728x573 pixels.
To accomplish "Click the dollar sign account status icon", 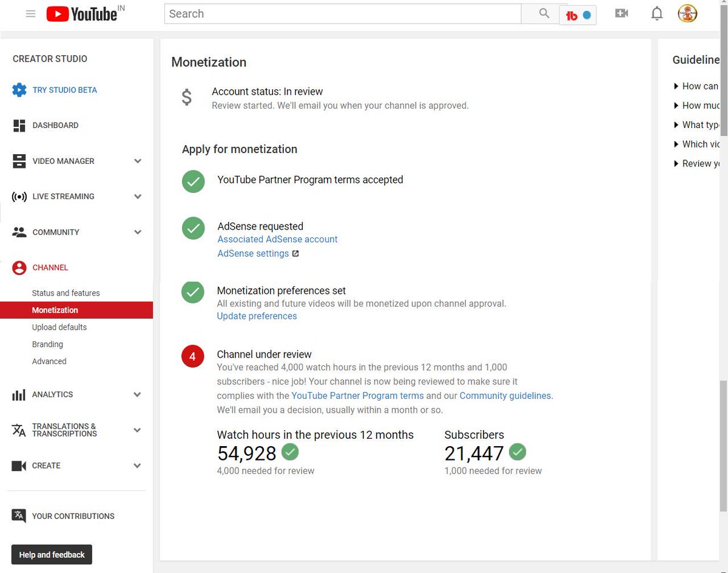I will pyautogui.click(x=187, y=97).
